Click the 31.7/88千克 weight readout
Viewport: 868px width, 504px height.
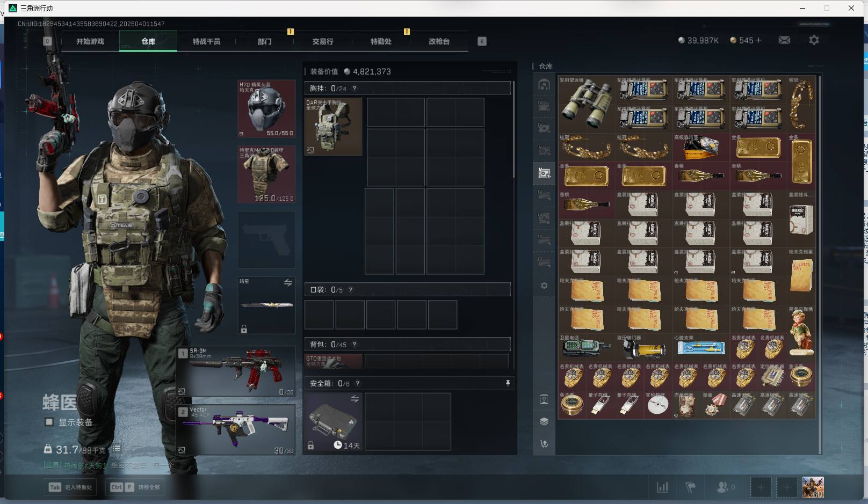(x=81, y=450)
